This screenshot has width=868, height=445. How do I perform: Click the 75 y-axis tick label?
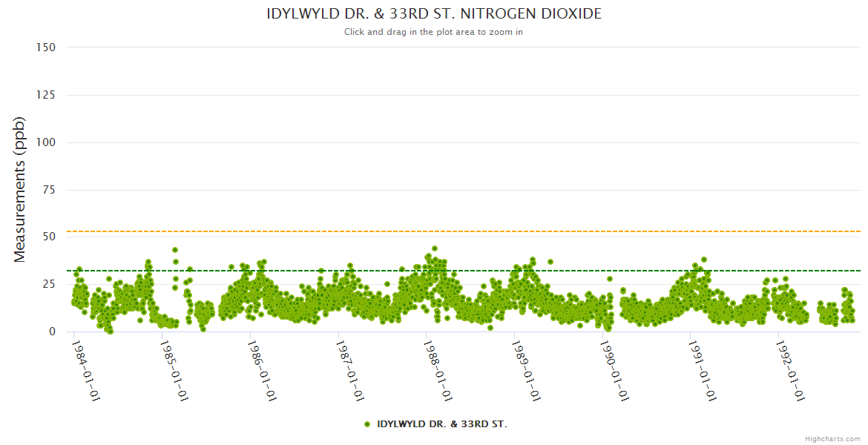(x=49, y=190)
